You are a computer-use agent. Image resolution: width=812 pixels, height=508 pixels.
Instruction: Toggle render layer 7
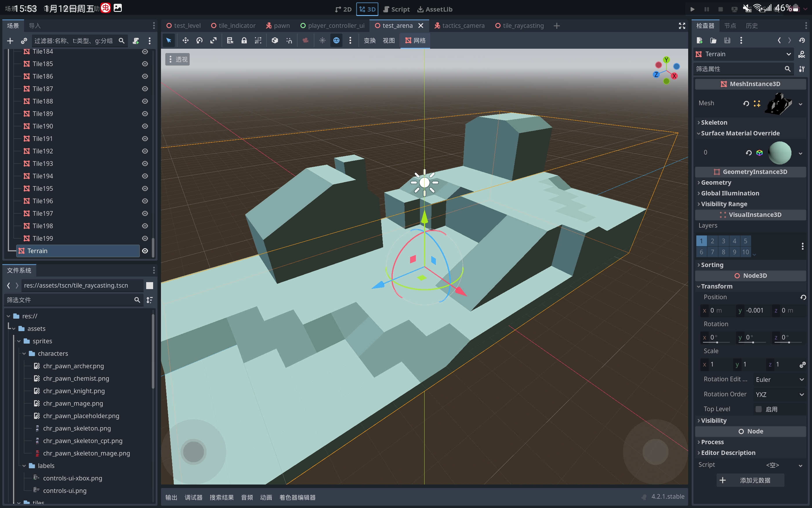click(x=712, y=252)
